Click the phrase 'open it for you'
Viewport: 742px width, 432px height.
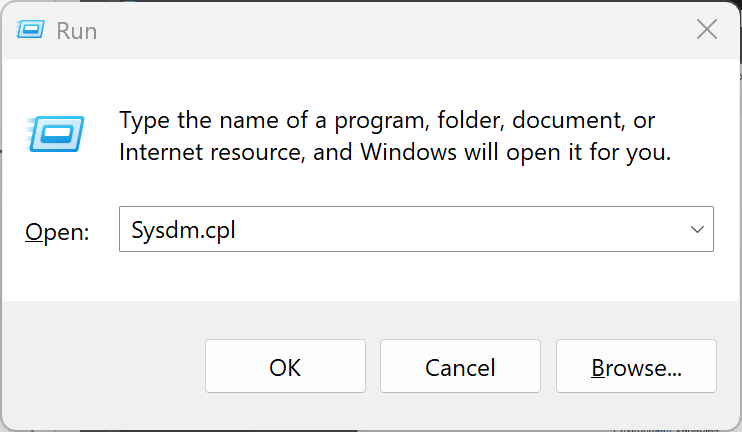(x=588, y=153)
